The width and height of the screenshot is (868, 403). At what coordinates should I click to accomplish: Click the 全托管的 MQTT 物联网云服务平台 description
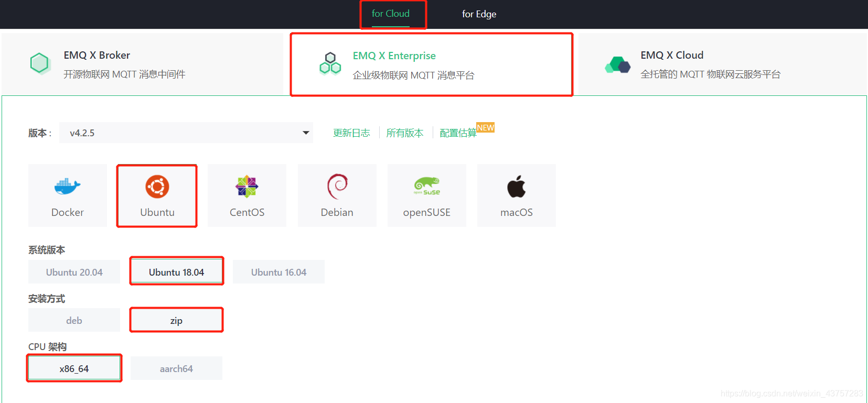point(710,74)
